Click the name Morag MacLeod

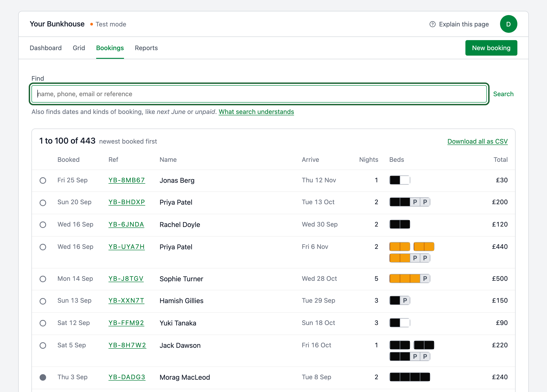(x=185, y=377)
